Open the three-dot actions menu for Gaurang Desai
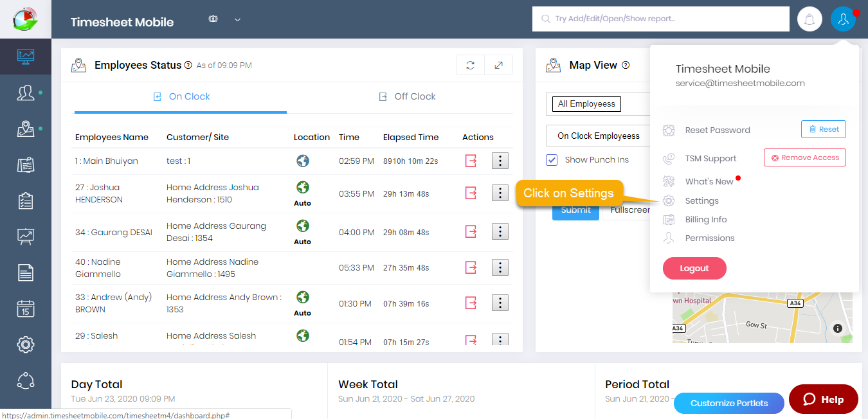This screenshot has width=868, height=419. [500, 231]
